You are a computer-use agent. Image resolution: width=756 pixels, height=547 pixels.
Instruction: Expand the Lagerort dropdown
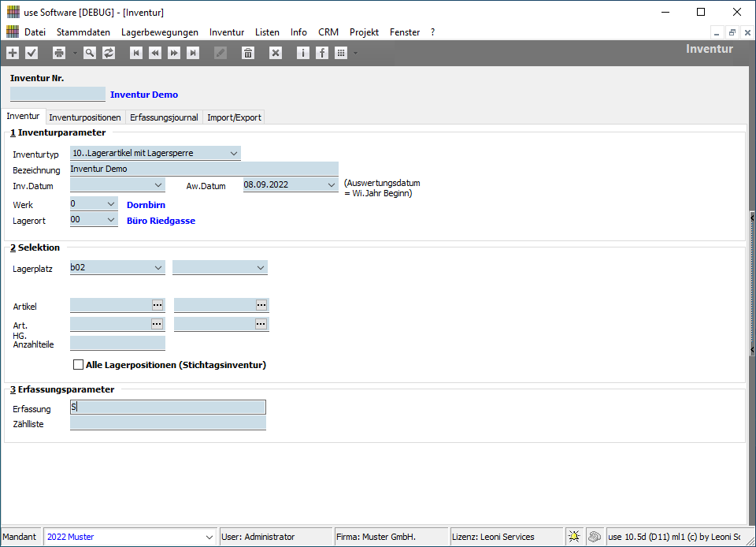[111, 219]
